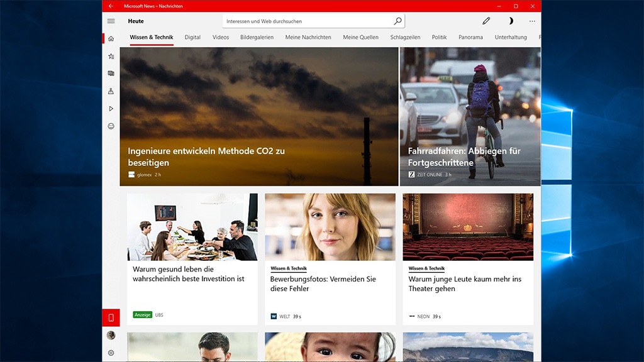Click the red mobile phone app icon
Screen dimensions: 644x362
(111, 317)
